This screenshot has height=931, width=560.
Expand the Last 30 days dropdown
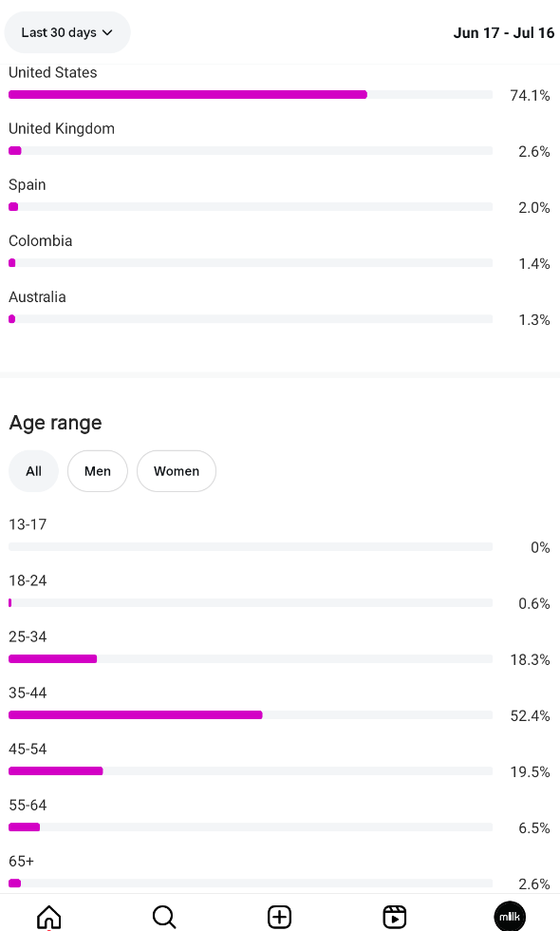[67, 32]
